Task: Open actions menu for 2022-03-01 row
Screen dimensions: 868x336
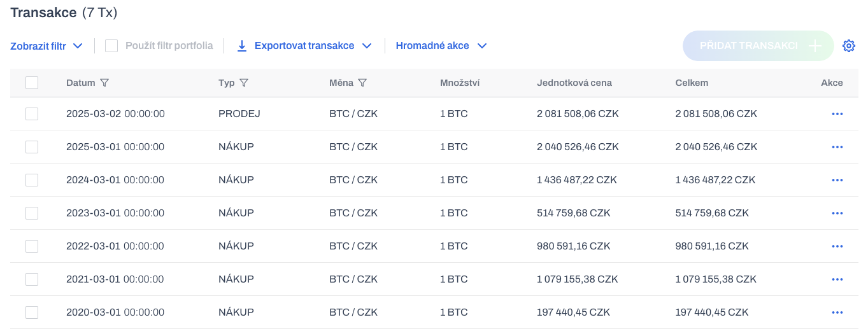Action: pos(837,246)
